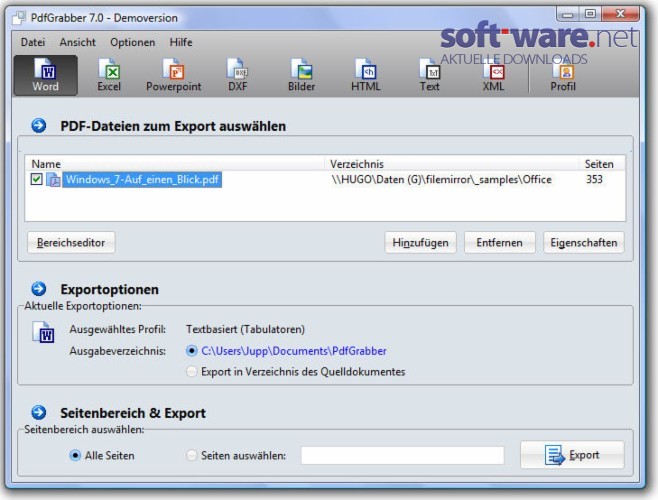Click the PdfGrabber title bar application icon
This screenshot has height=500, width=658.
pyautogui.click(x=19, y=18)
